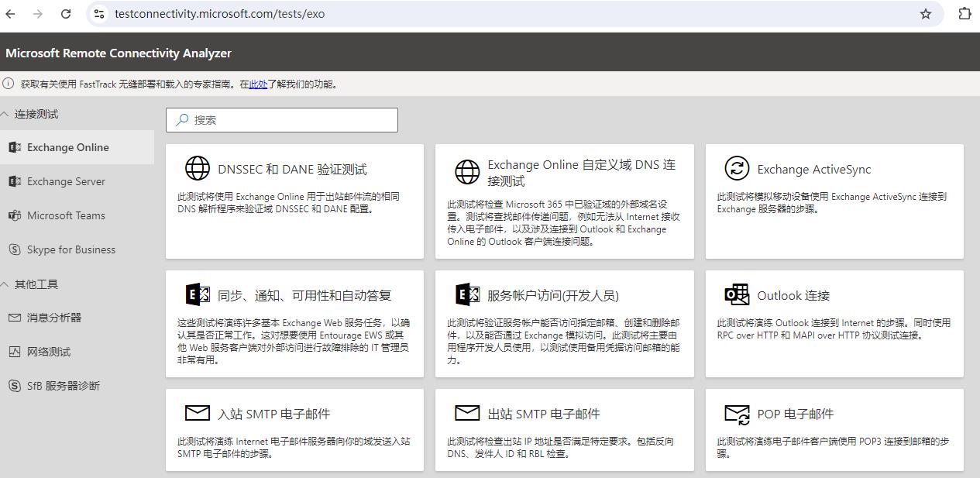980x478 pixels.
Task: Click the magnifier icon in the search box
Action: [x=182, y=120]
